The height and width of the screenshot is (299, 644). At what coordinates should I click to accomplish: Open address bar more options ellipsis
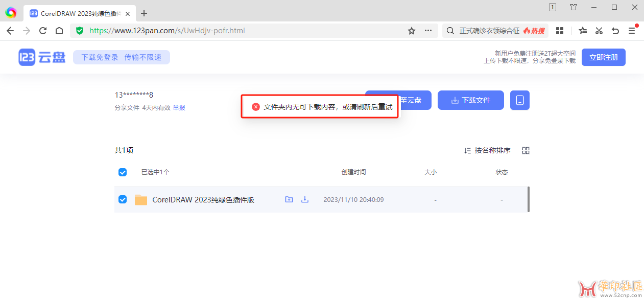pos(428,31)
